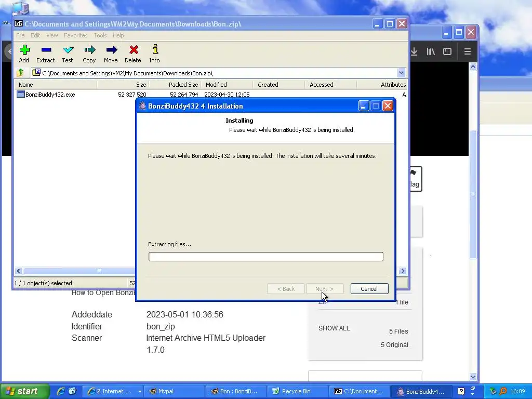Go up one folder level in 7-Zip
Viewport: 532px width, 399px height.
(20, 73)
